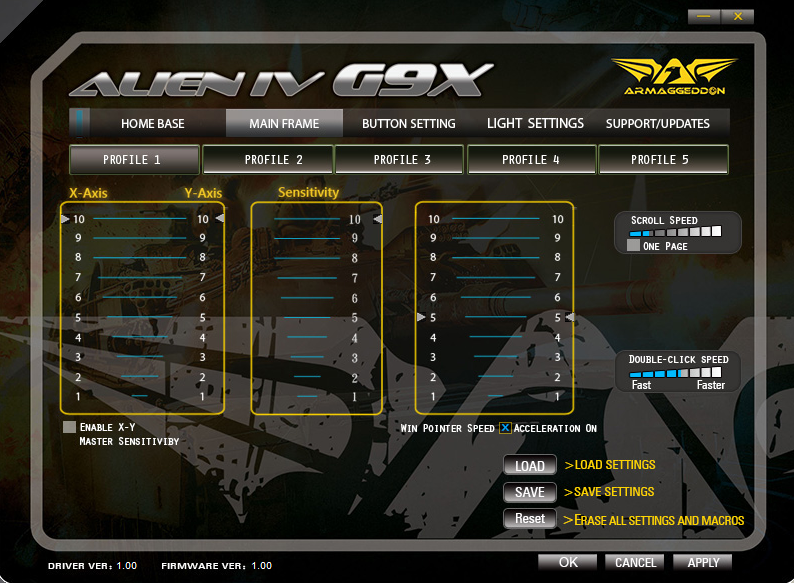Set Win Pointer Speed right scale to 7
The width and height of the screenshot is (794, 583).
(x=558, y=277)
